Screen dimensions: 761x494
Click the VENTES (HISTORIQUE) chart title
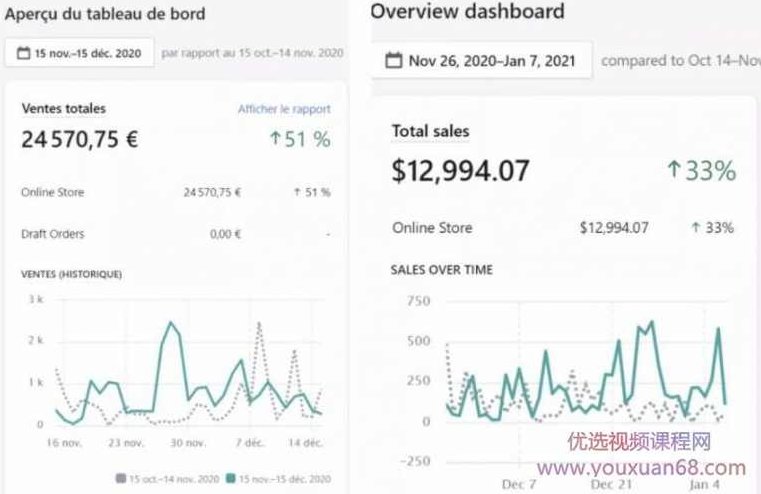click(71, 274)
